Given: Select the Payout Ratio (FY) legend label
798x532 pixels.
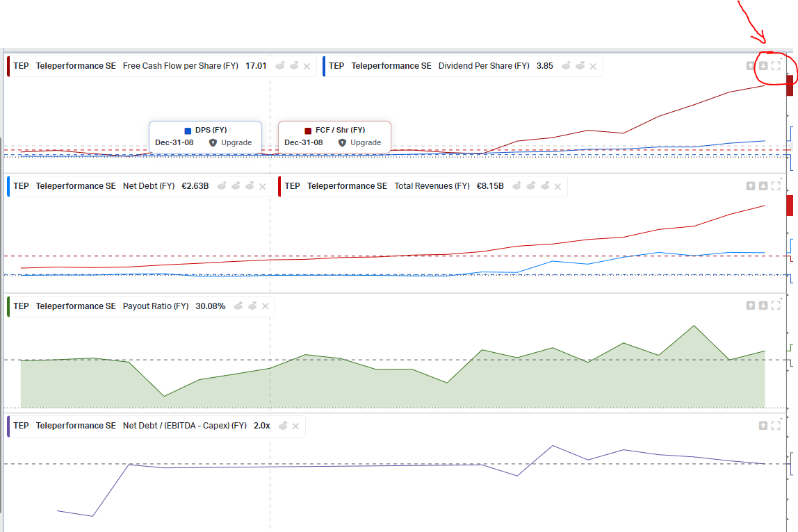Looking at the screenshot, I should (156, 306).
